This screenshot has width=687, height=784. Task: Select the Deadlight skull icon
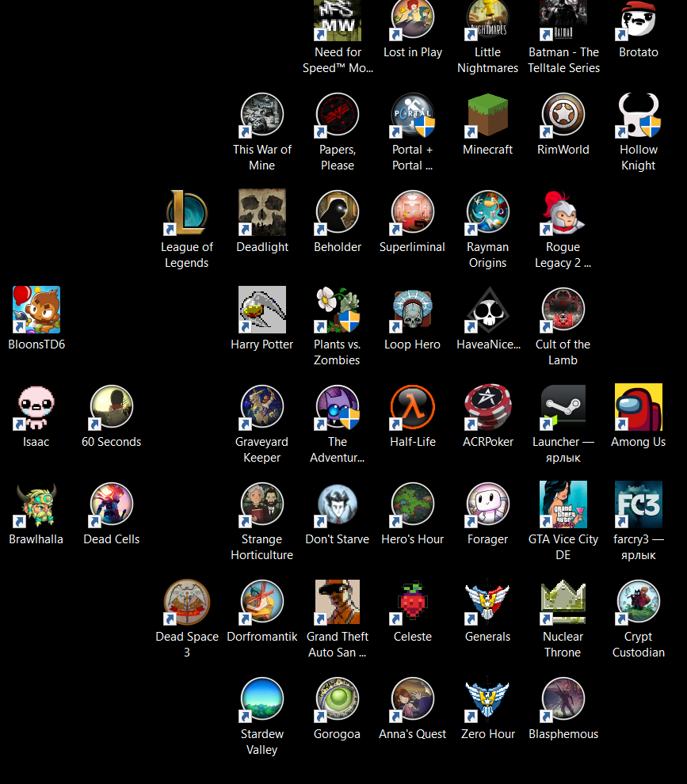(x=262, y=212)
